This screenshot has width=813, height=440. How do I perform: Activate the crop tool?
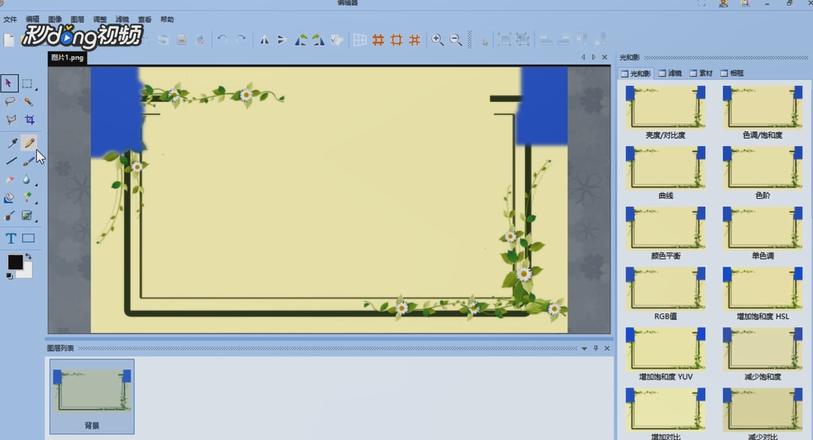(x=30, y=120)
